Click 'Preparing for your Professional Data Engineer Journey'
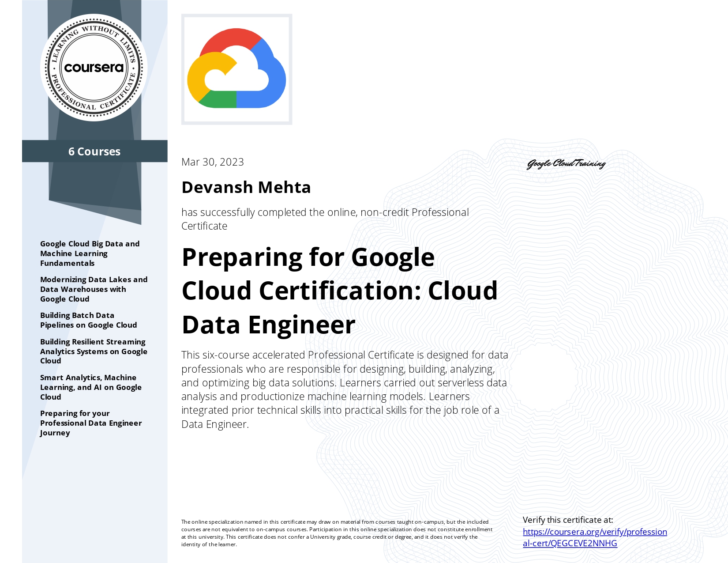Viewport: 728px width, 563px height. click(91, 423)
